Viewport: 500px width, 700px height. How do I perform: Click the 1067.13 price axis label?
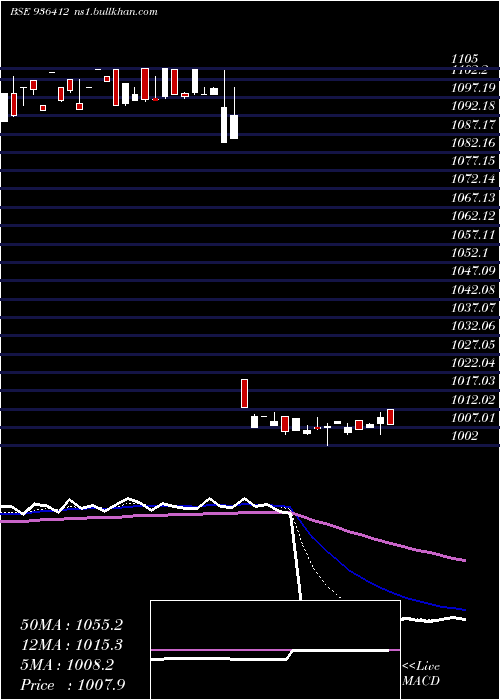473,197
